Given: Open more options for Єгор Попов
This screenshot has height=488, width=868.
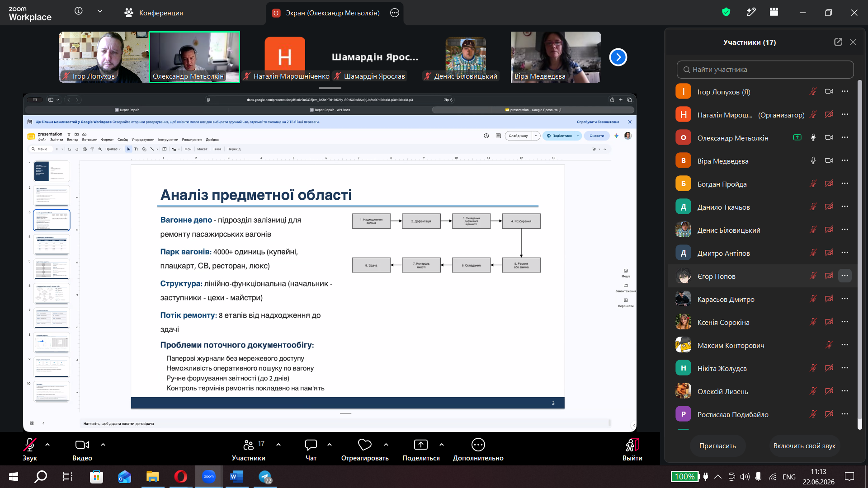Looking at the screenshot, I should [844, 276].
